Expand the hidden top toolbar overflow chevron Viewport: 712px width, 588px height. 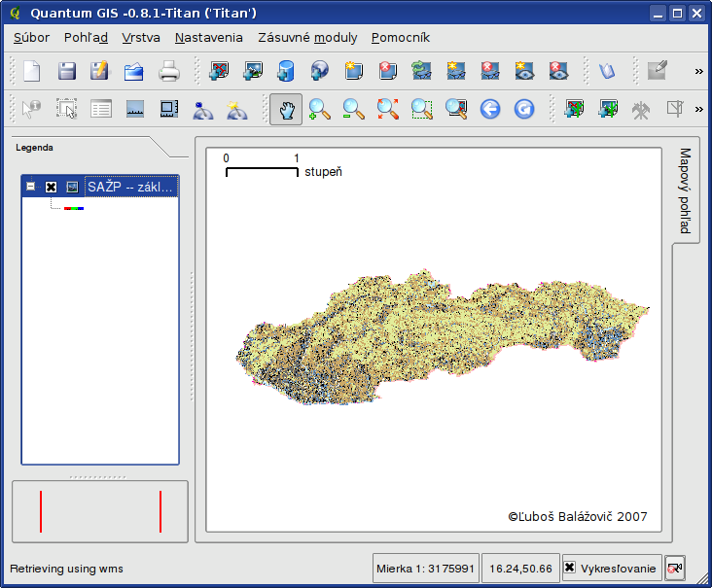point(698,71)
